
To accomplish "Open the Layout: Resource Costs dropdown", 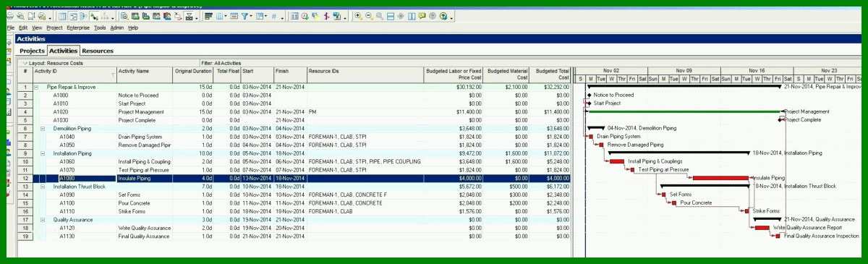I will [54, 64].
